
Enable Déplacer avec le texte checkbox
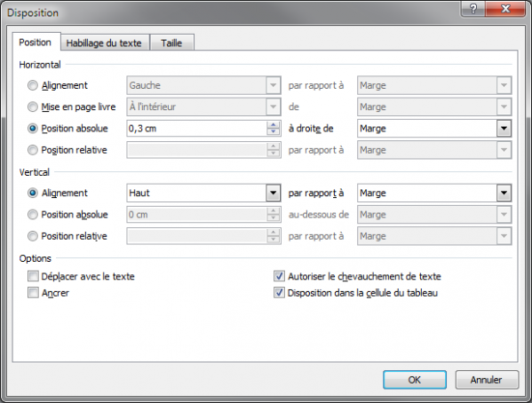(x=33, y=276)
